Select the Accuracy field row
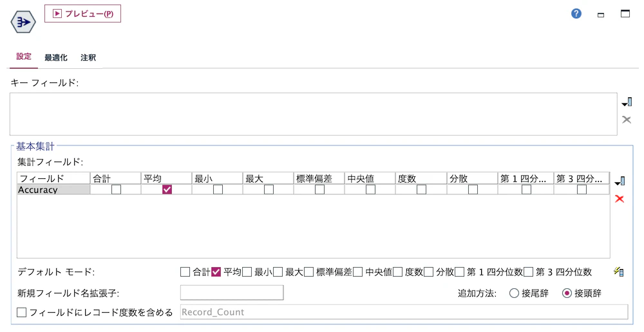 tap(53, 190)
